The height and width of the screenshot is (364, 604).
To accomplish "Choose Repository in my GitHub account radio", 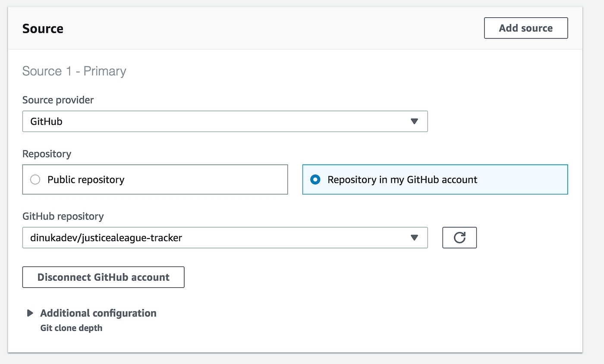I will tap(315, 179).
